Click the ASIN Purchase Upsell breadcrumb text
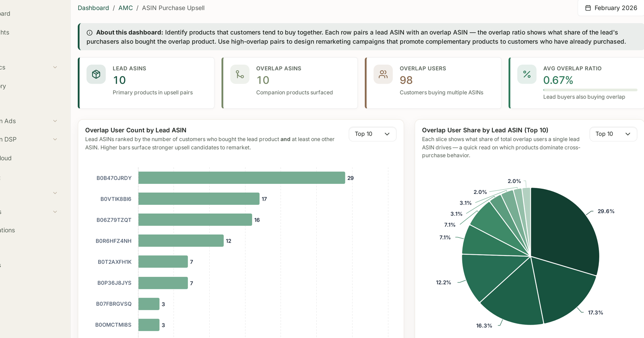This screenshot has height=338, width=644. [173, 8]
